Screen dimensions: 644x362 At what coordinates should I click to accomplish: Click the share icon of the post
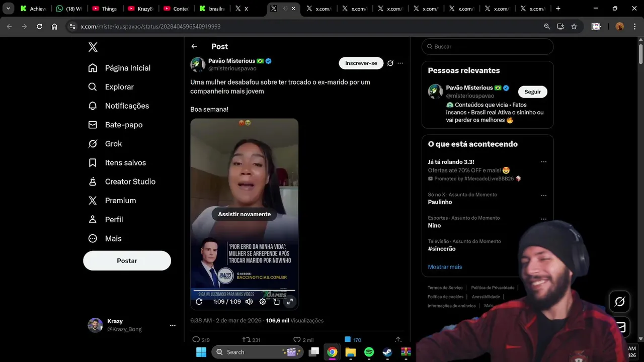pyautogui.click(x=398, y=340)
